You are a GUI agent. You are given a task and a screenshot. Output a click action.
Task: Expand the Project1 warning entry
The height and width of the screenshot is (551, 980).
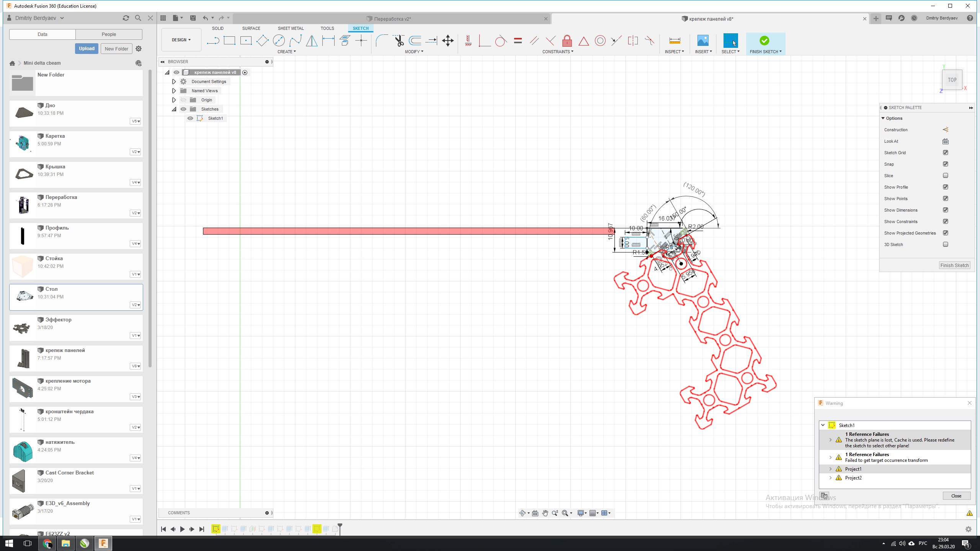tap(830, 469)
